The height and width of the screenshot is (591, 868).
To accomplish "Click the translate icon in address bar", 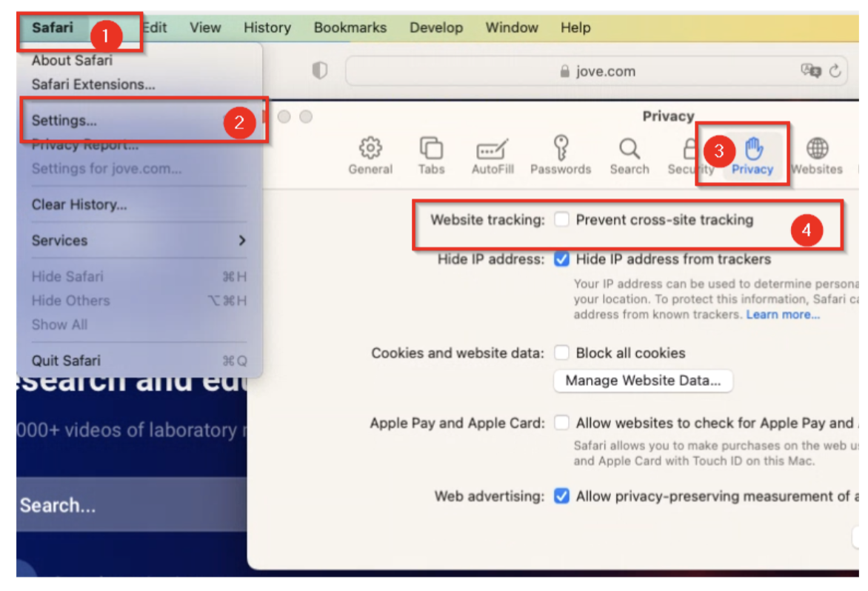I will point(810,70).
